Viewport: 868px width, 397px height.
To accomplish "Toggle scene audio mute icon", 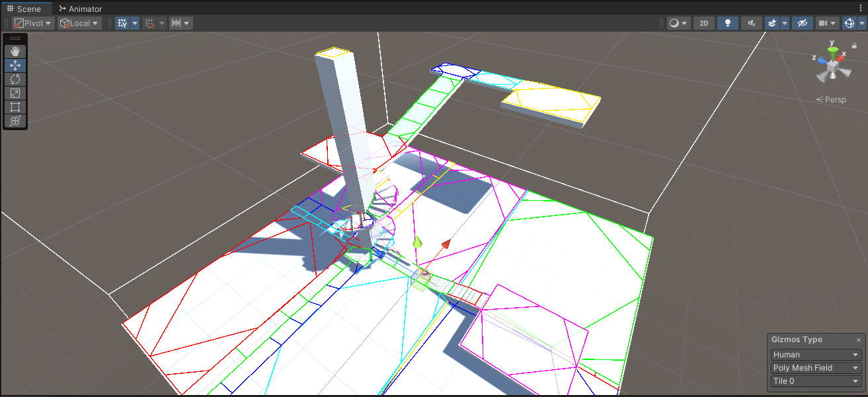I will coord(752,23).
